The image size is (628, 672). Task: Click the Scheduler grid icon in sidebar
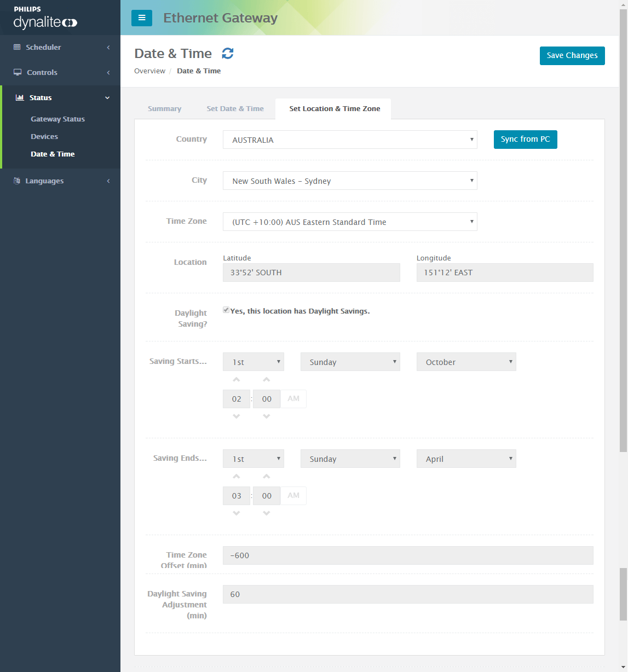[17, 47]
